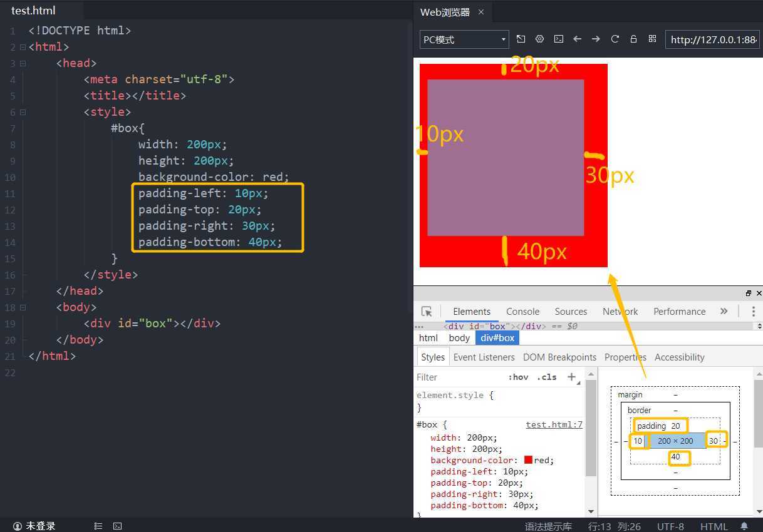
Task: Go forward with the right arrow icon
Action: (596, 39)
